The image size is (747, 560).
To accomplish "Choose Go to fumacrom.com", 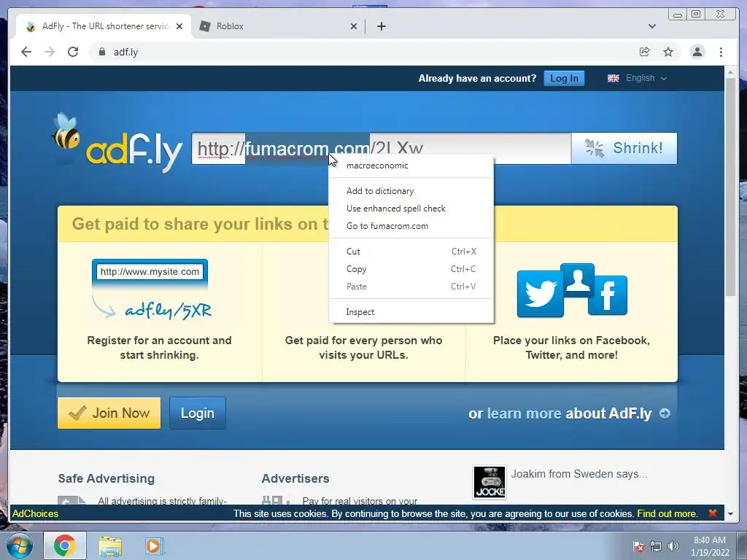I will [x=411, y=226].
